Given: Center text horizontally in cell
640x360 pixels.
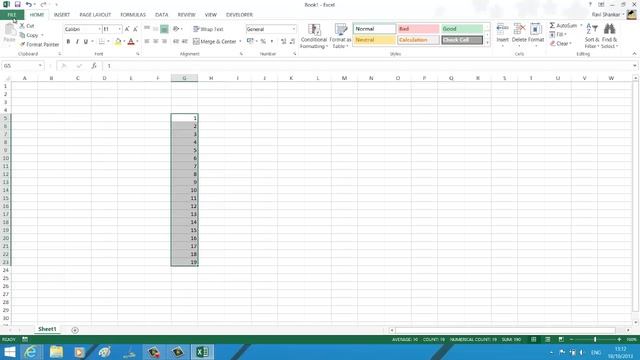Looking at the screenshot, I should tap(156, 41).
